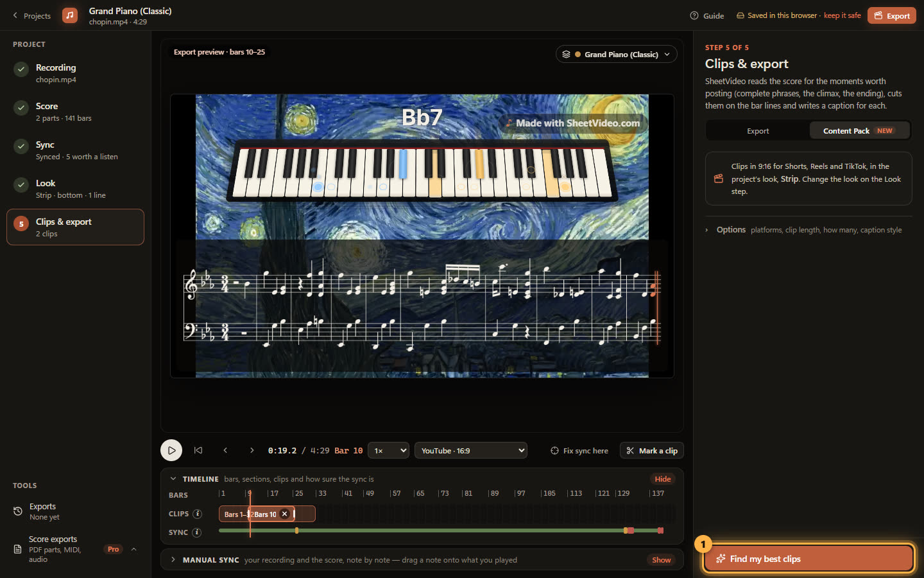Click the Clips info icon

(x=198, y=514)
